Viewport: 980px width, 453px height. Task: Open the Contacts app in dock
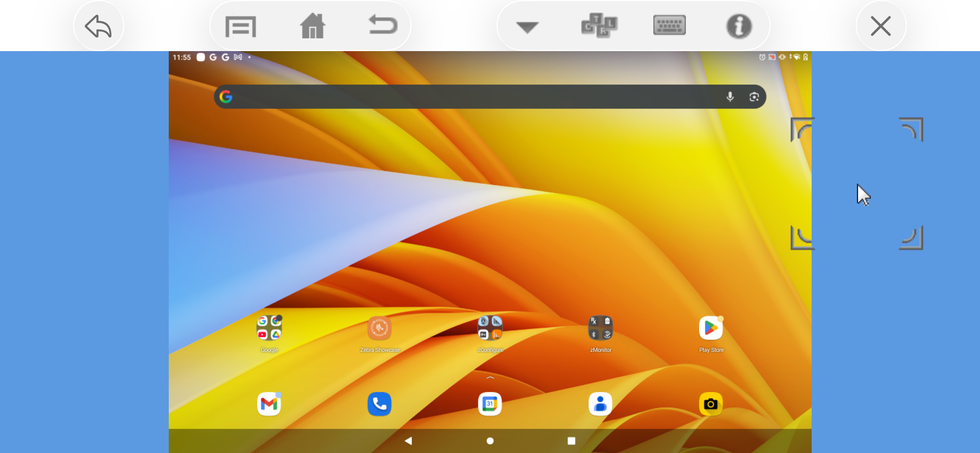(600, 404)
